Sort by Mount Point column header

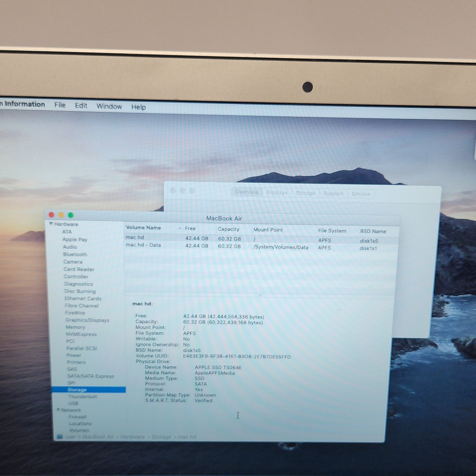[x=268, y=230]
